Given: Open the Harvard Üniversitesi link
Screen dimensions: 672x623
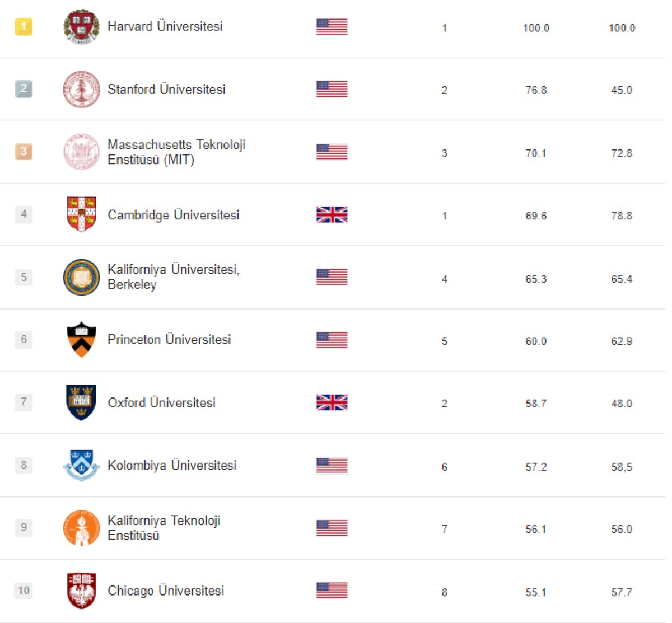Looking at the screenshot, I should click(165, 26).
